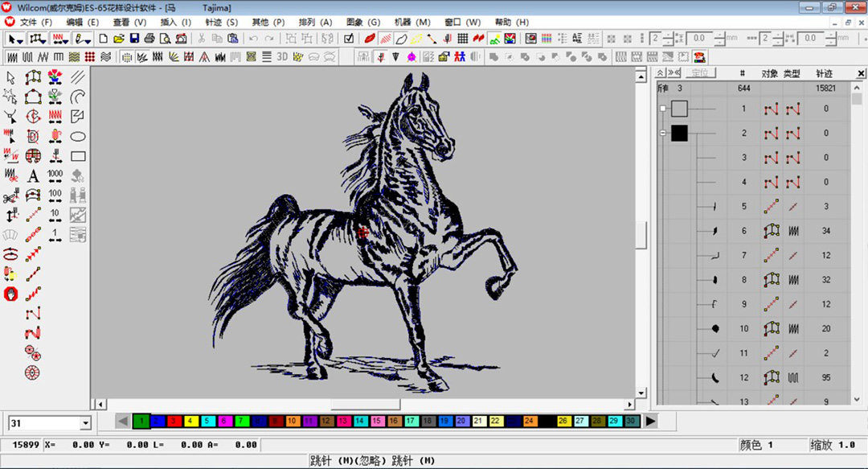This screenshot has height=469, width=868.
Task: Select the Ellipse shape tool
Action: pyautogui.click(x=78, y=137)
